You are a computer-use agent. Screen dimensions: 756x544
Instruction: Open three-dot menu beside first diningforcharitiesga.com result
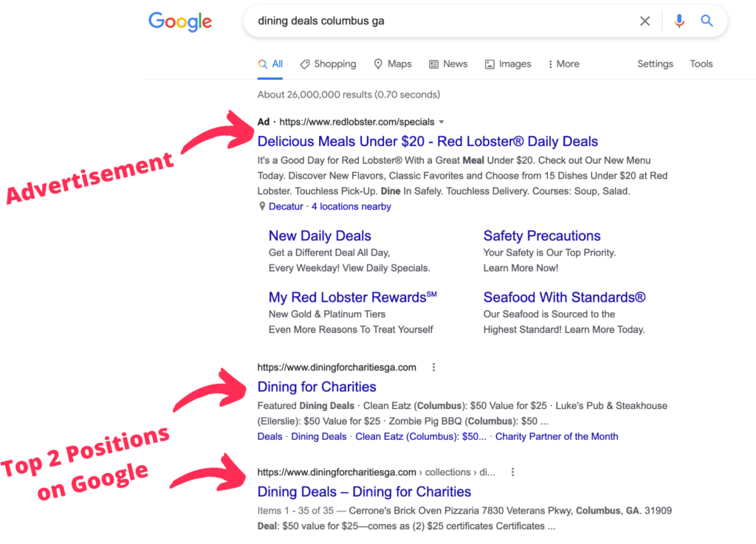click(433, 368)
